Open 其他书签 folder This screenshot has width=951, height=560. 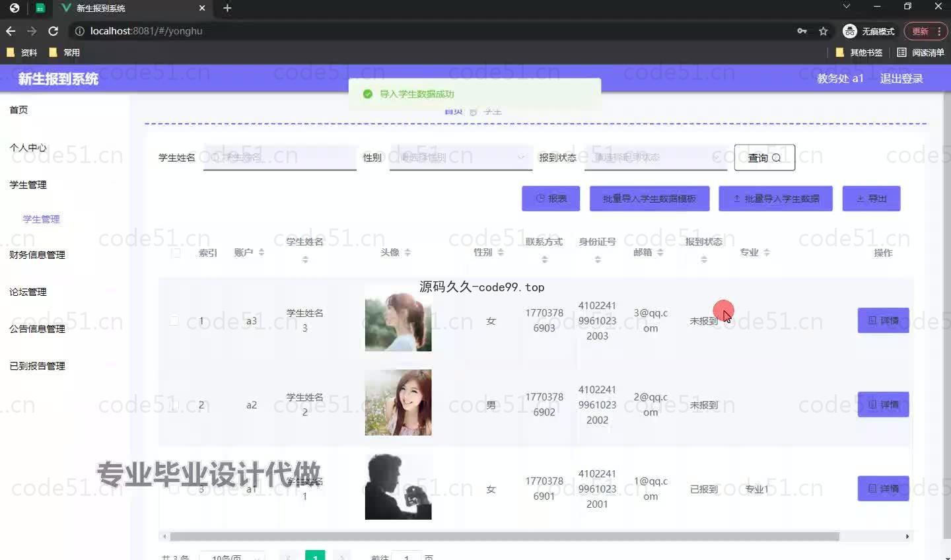[859, 52]
